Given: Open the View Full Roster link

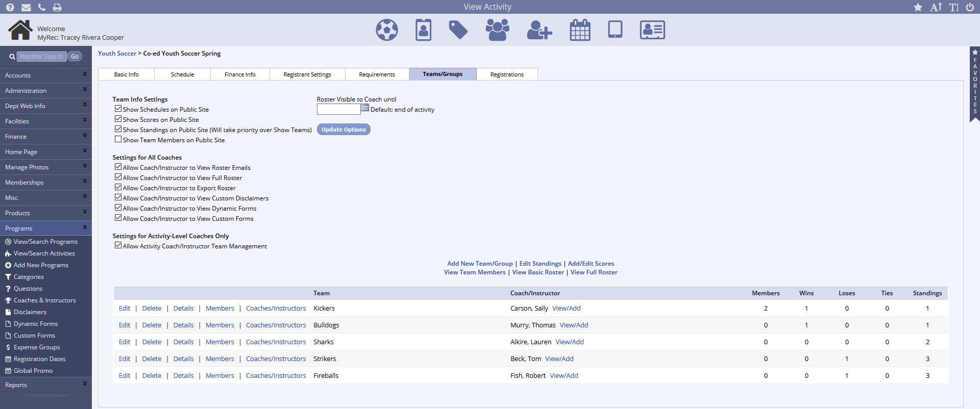Looking at the screenshot, I should point(594,272).
